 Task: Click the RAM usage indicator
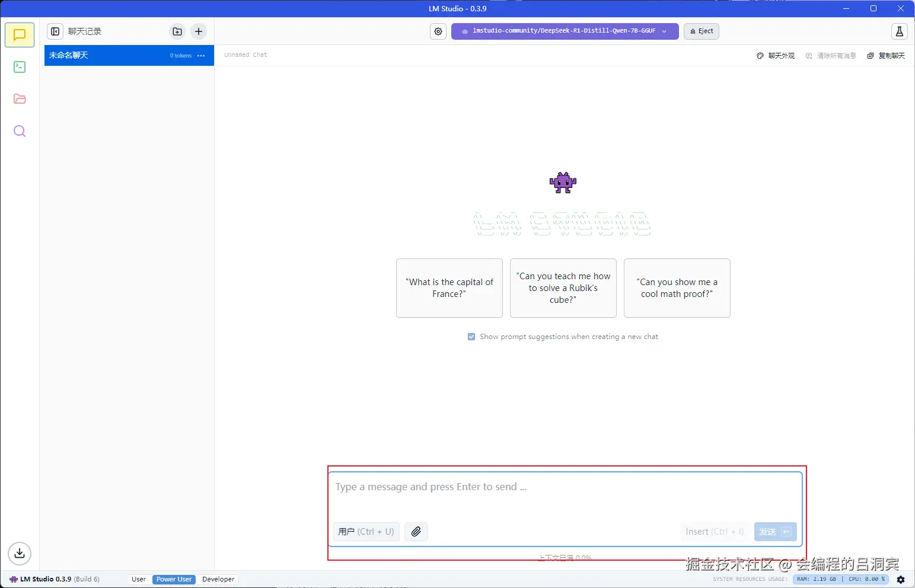(x=817, y=580)
